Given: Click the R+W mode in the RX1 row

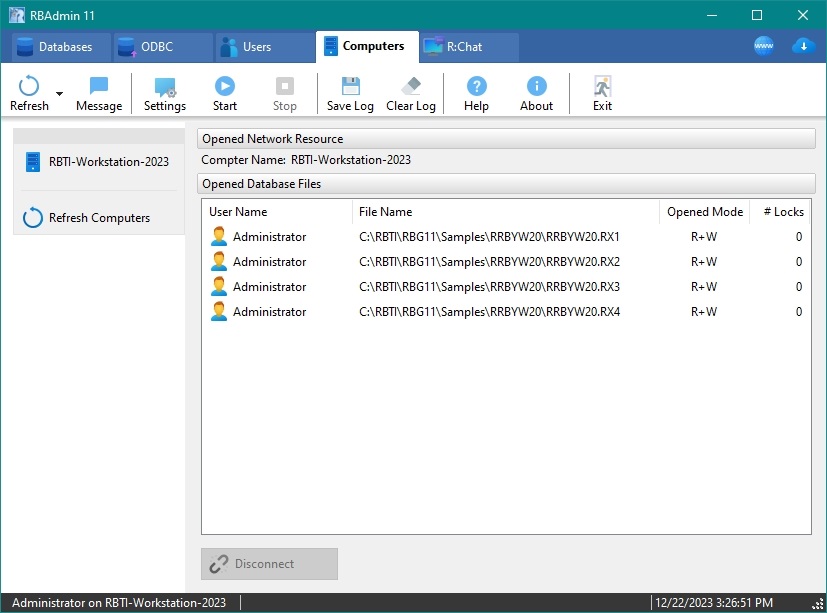Looking at the screenshot, I should (704, 237).
